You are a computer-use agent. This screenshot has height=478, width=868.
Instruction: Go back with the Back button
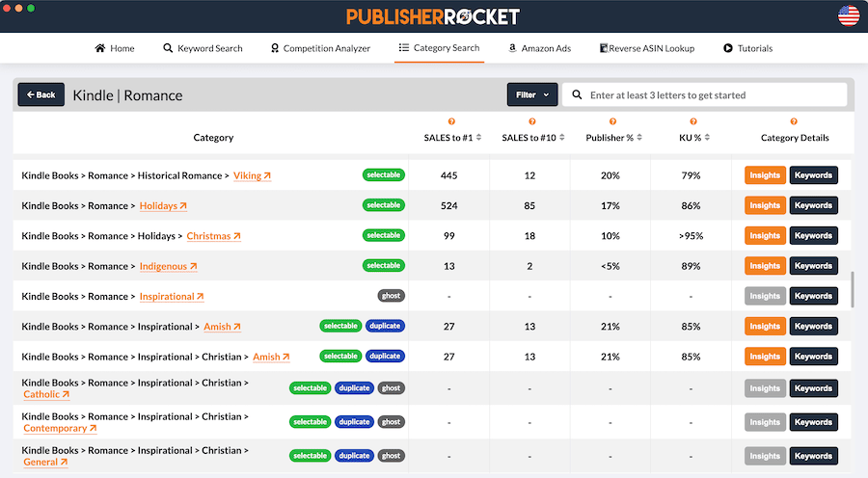coord(41,94)
